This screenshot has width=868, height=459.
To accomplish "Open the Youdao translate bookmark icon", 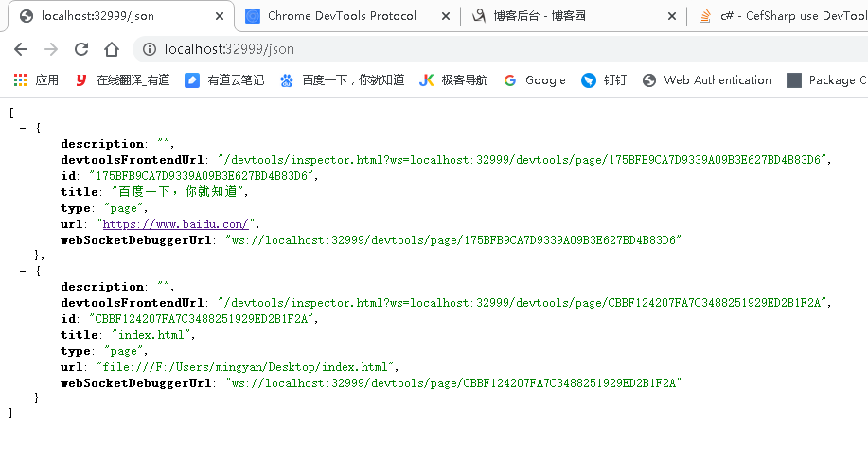I will click(x=80, y=80).
